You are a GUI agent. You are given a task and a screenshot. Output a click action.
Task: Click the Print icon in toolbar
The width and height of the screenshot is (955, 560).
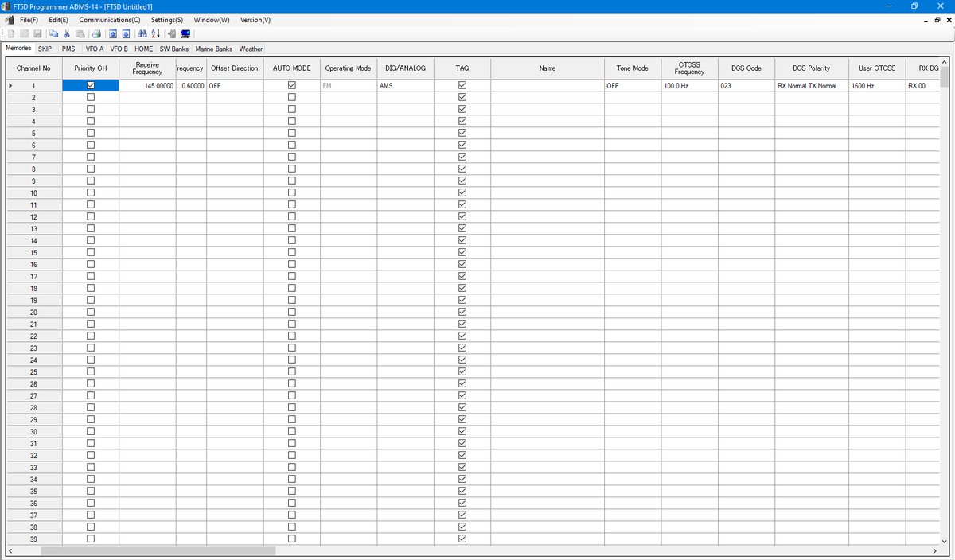pyautogui.click(x=96, y=33)
